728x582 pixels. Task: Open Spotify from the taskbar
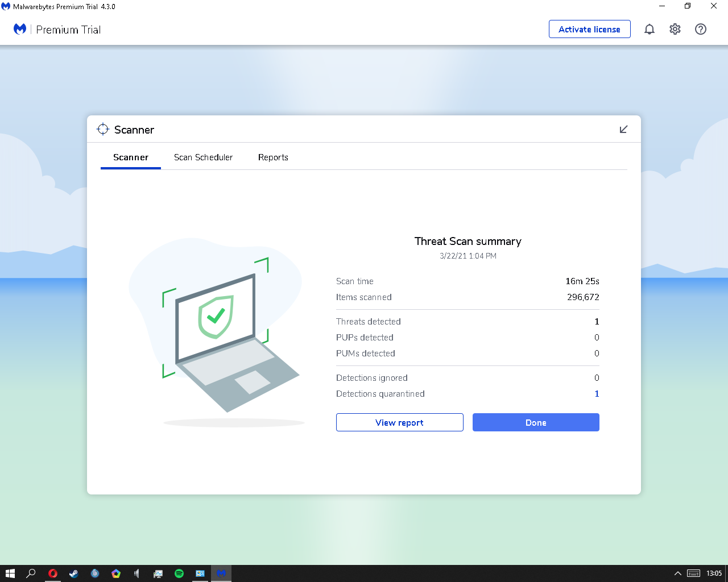tap(179, 573)
